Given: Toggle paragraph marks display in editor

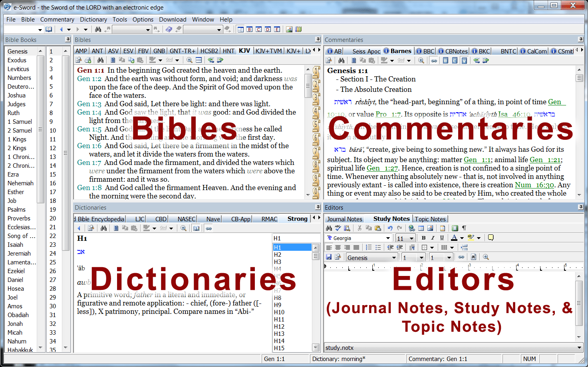Looking at the screenshot, I should coord(464,228).
